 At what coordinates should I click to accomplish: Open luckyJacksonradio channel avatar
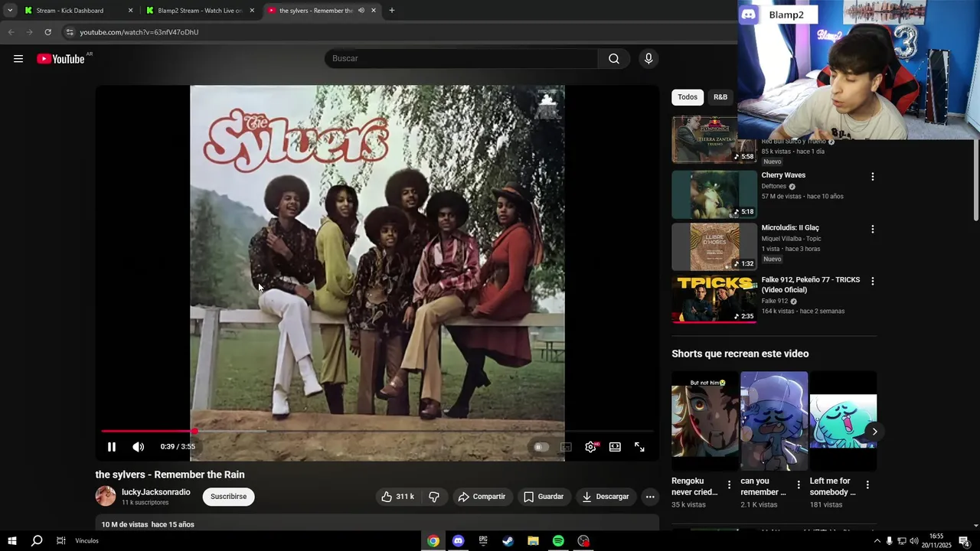(x=106, y=496)
